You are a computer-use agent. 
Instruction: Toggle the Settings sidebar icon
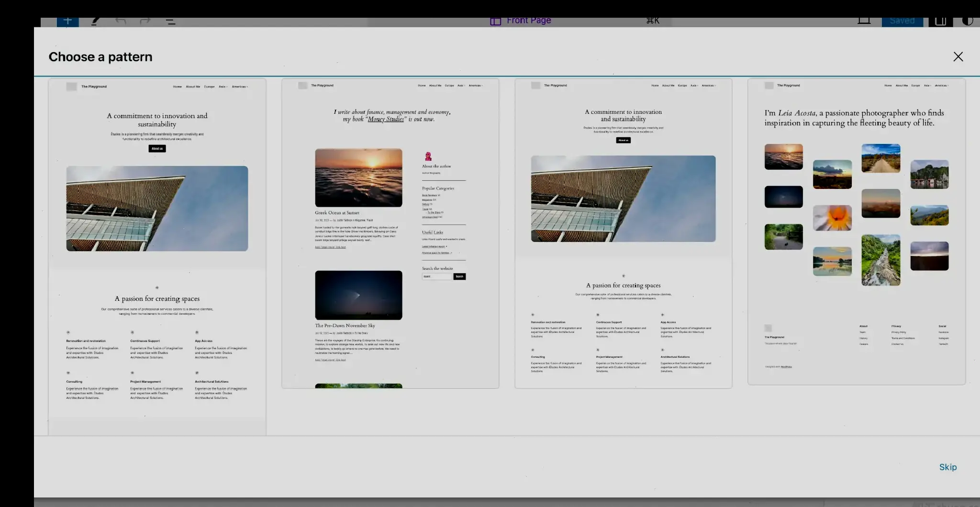coord(940,21)
